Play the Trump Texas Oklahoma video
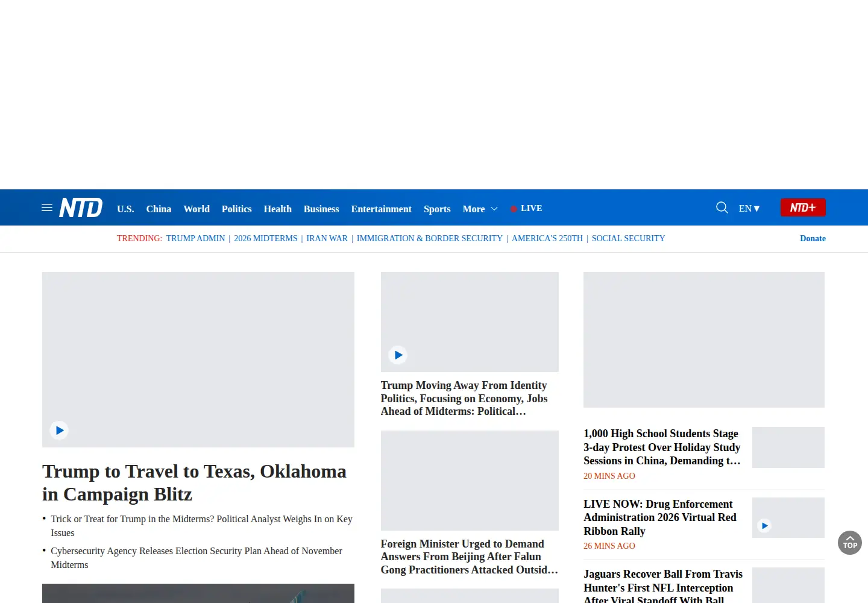 (x=59, y=431)
